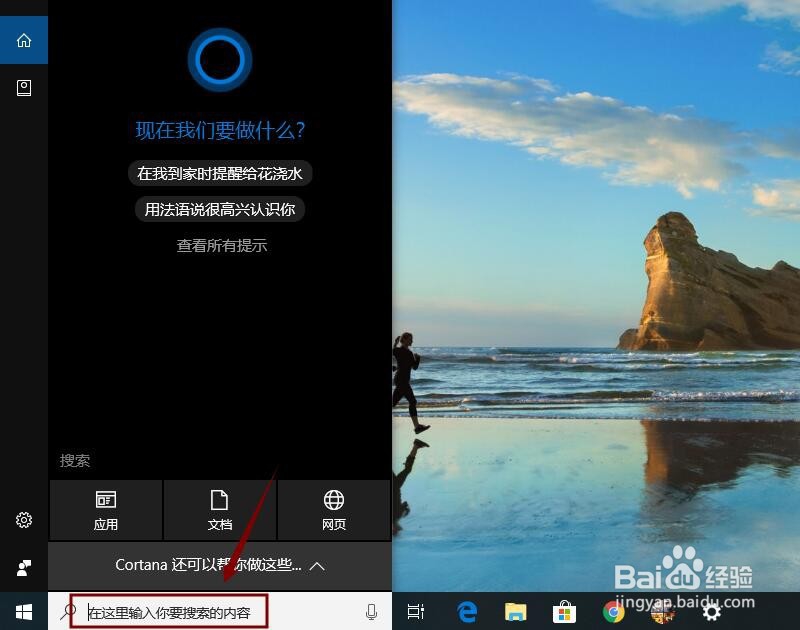This screenshot has height=630, width=800.
Task: Click the Cortana ring logo
Action: 220,60
